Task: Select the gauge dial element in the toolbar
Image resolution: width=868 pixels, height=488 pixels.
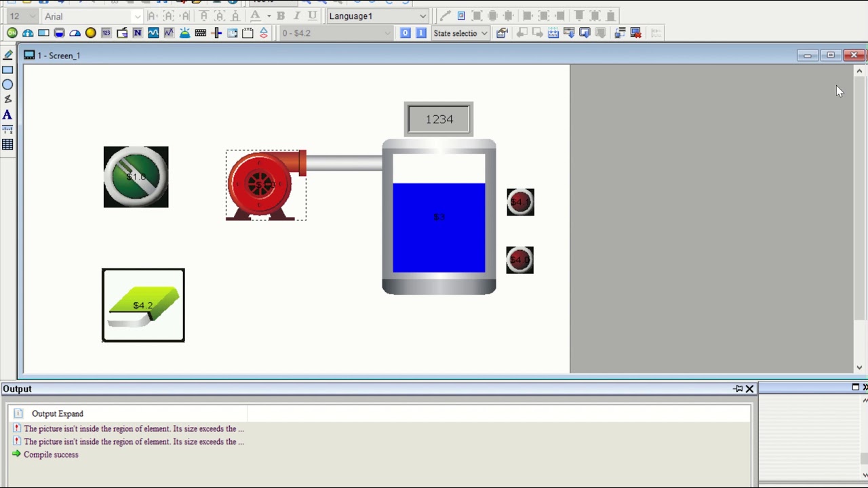Action: pyautogui.click(x=75, y=33)
